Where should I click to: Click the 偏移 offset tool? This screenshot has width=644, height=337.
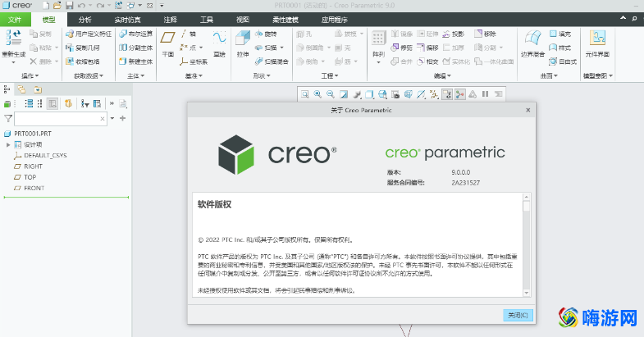427,48
